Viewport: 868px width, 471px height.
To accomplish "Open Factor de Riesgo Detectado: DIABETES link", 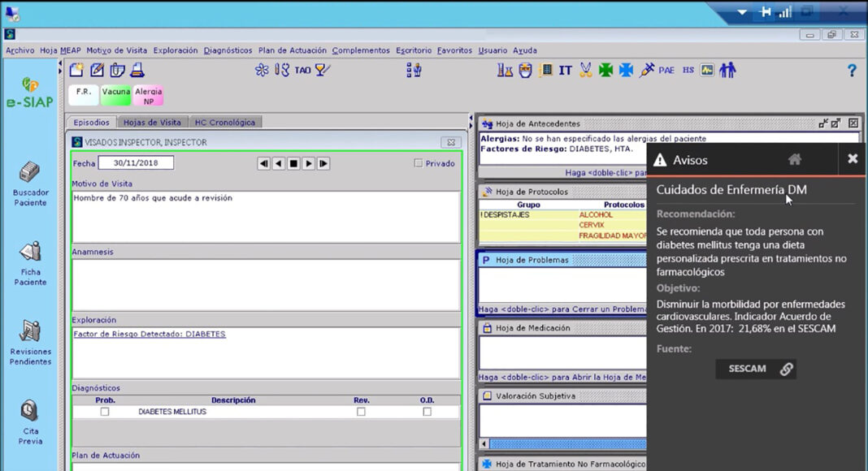I will [150, 334].
